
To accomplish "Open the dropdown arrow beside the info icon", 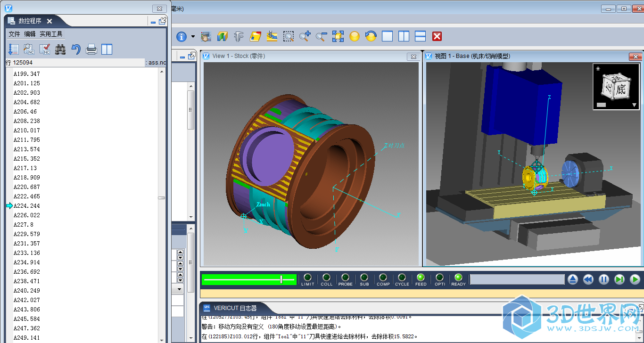I will point(193,36).
